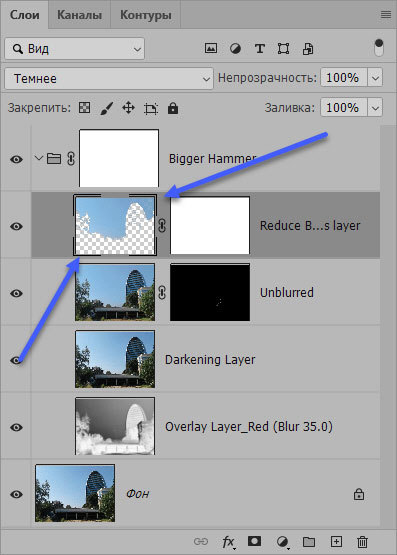Viewport: 397px width, 555px height.
Task: Hide the Reduce B...s layer
Action: (x=16, y=226)
